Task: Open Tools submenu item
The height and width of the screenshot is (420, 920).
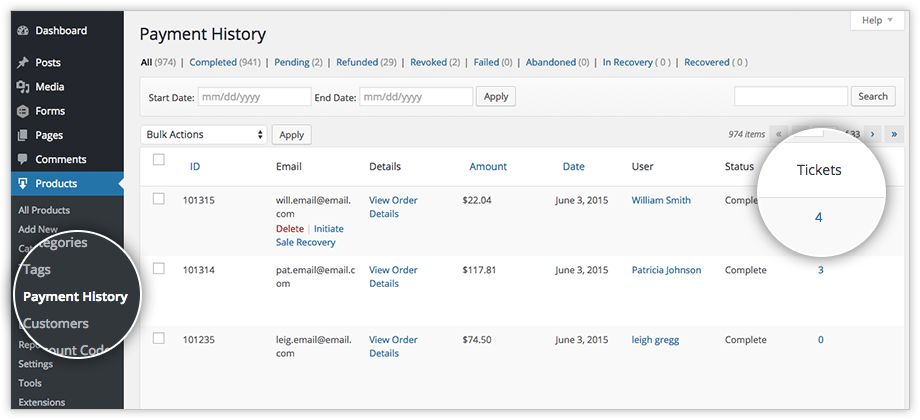Action: [30, 383]
